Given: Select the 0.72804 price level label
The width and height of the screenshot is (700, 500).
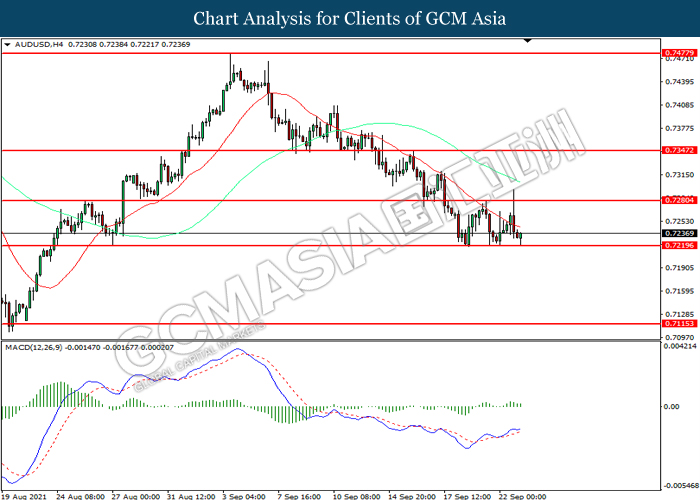Looking at the screenshot, I should click(x=679, y=200).
